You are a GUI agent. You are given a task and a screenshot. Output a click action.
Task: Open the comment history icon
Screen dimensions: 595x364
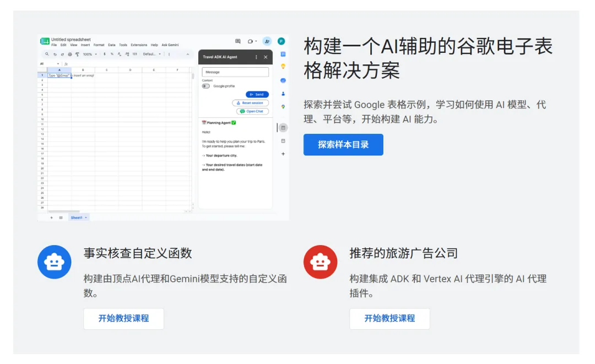click(238, 41)
